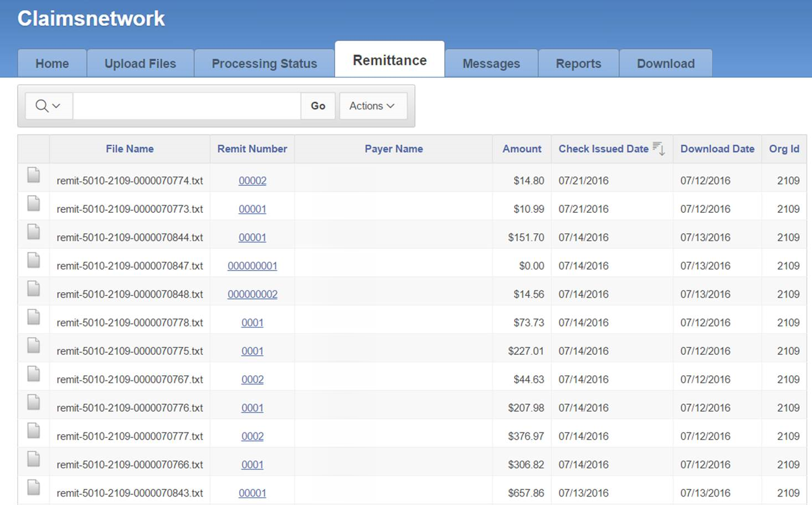Viewport: 812px width, 505px height.
Task: Open remit 0001 for file 0000070766
Action: (253, 465)
